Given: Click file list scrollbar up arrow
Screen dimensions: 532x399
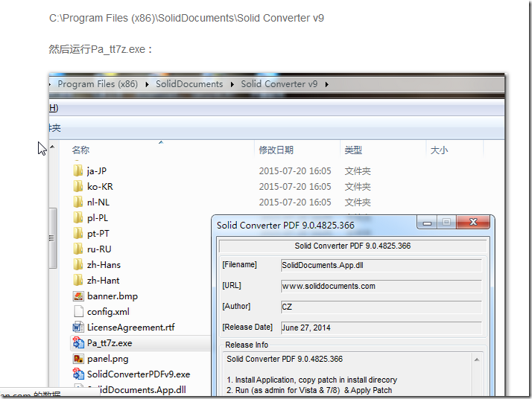Looking at the screenshot, I should point(53,147).
